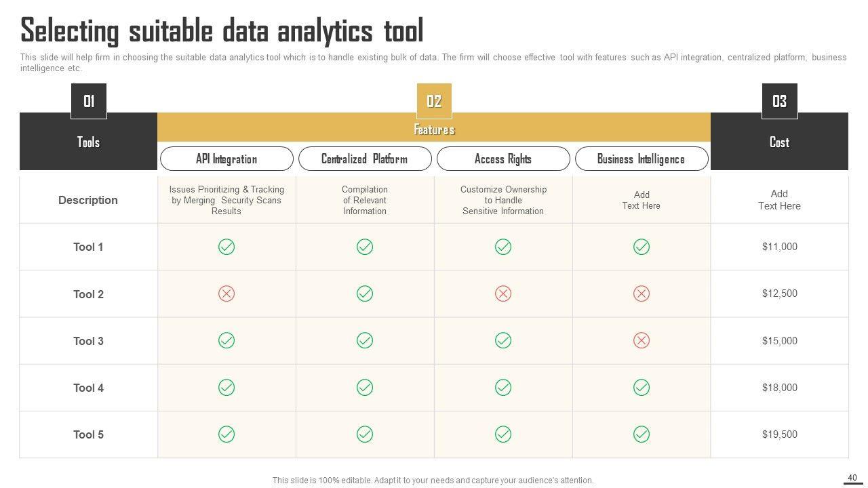
Task: Select the Features header bar
Action: pyautogui.click(x=434, y=129)
